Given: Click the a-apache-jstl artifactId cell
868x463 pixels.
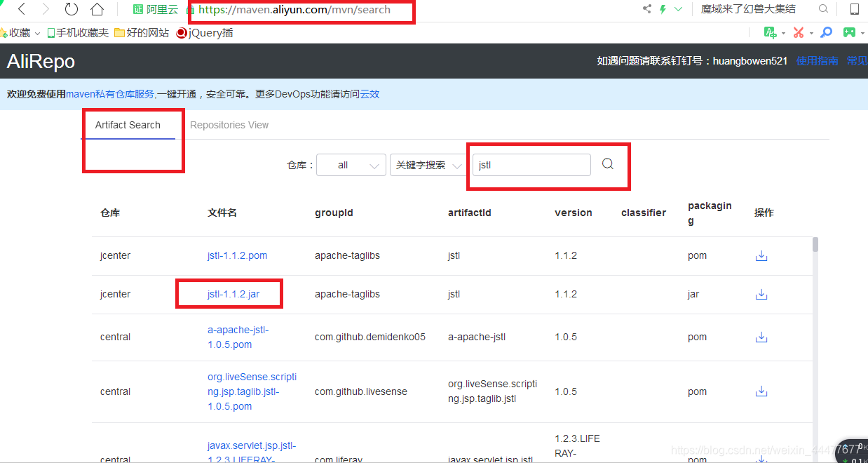Looking at the screenshot, I should (x=477, y=337).
